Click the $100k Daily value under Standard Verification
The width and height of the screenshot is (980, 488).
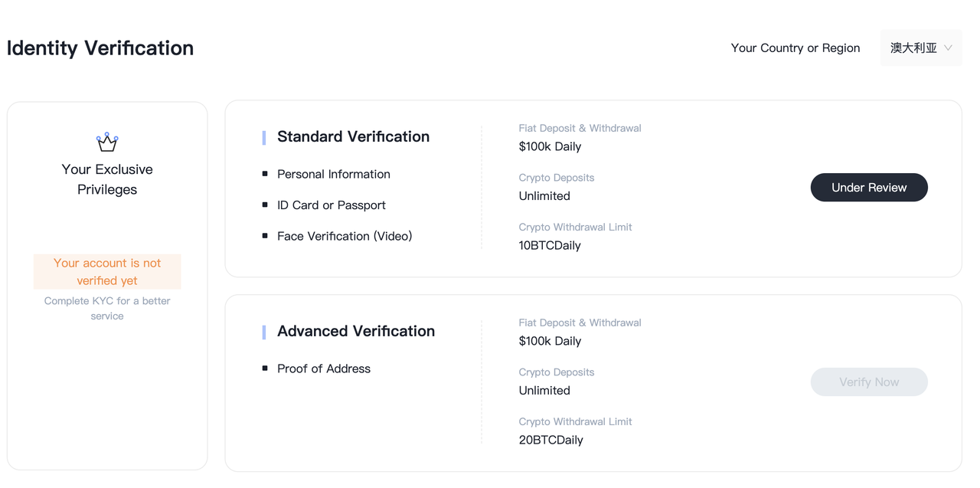pyautogui.click(x=550, y=146)
